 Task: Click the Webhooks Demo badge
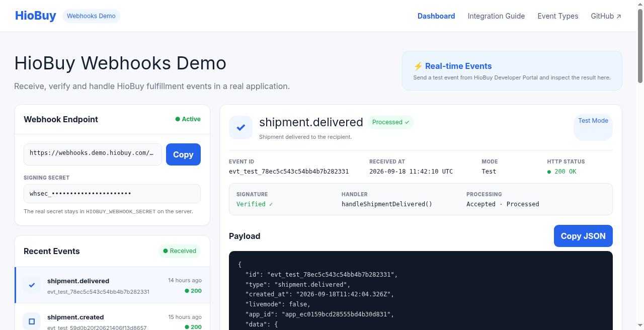(91, 16)
